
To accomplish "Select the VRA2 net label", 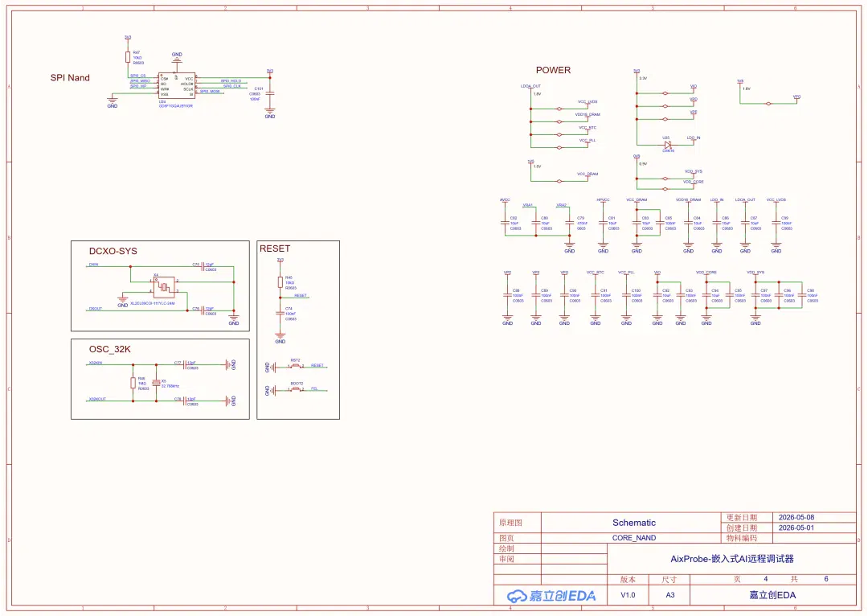I will (561, 205).
